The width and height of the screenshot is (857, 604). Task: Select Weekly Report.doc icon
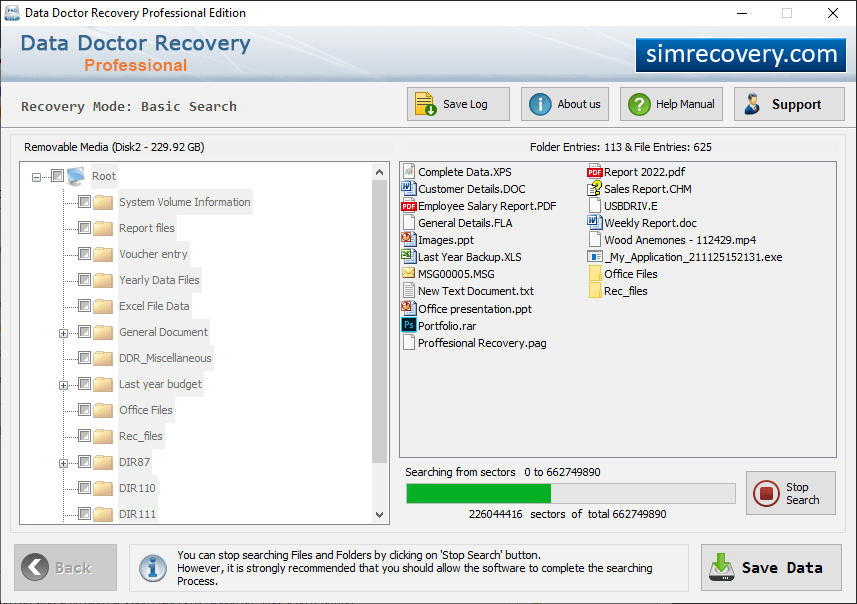pyautogui.click(x=595, y=222)
